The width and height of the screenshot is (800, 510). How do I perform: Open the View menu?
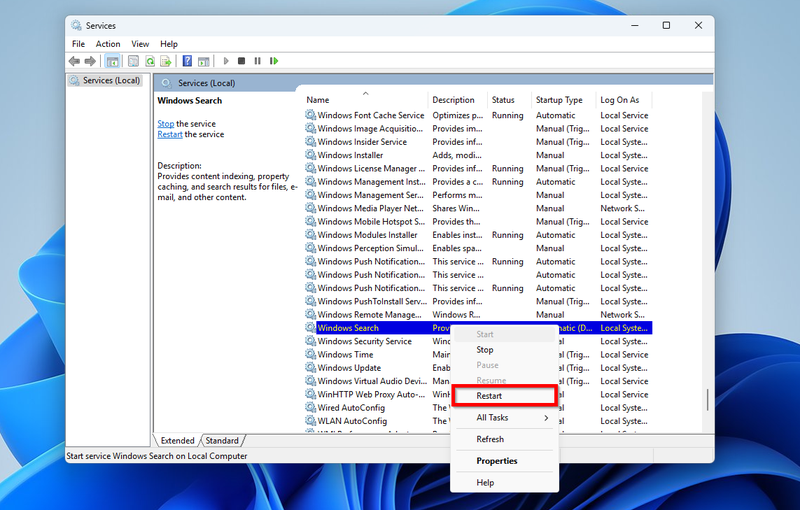pos(140,44)
